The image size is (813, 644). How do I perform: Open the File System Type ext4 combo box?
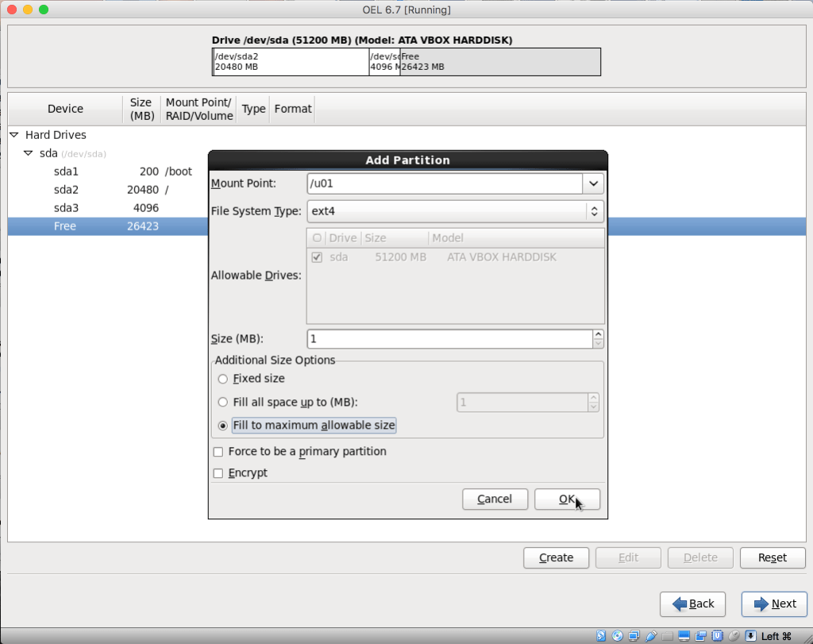455,211
